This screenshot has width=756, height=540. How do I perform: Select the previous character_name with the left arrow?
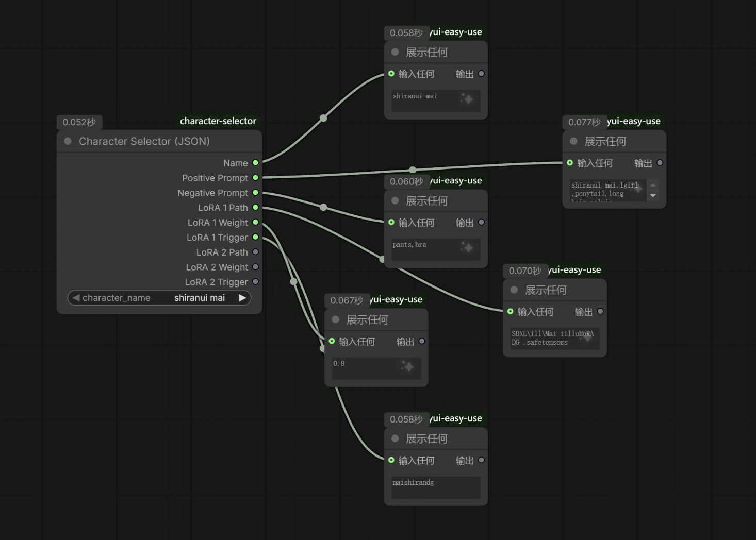coord(76,298)
